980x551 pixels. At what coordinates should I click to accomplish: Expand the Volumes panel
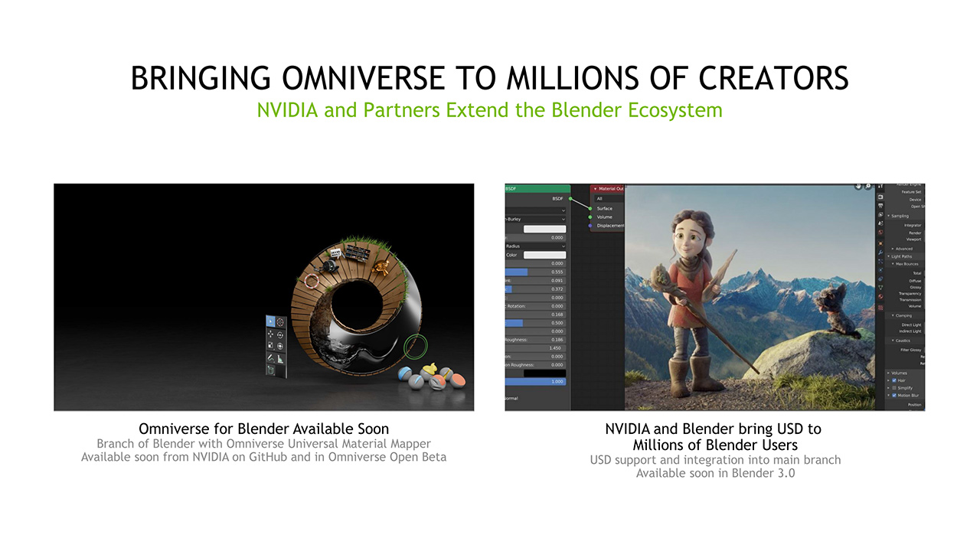(889, 373)
